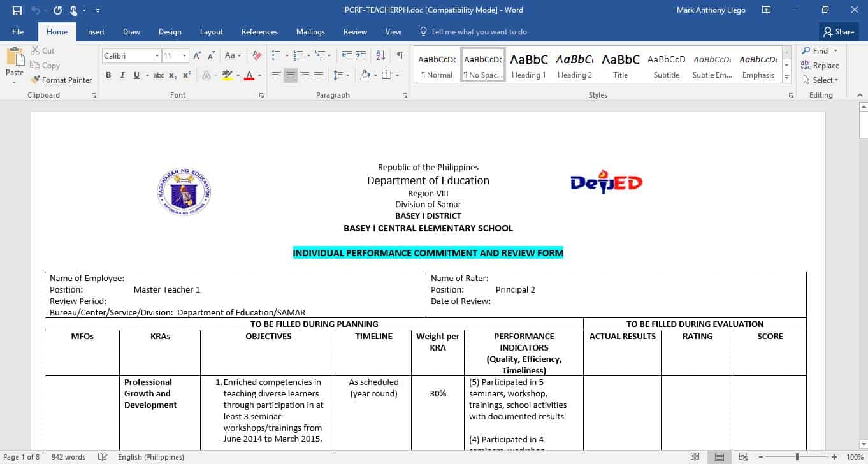Switch to the References tab

[x=259, y=32]
